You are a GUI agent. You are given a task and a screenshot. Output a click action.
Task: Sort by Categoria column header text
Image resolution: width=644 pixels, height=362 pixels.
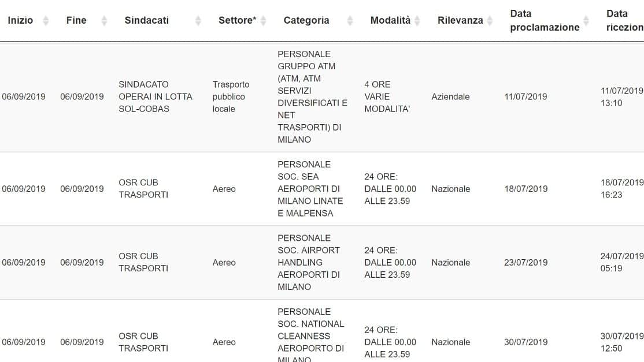pyautogui.click(x=306, y=21)
